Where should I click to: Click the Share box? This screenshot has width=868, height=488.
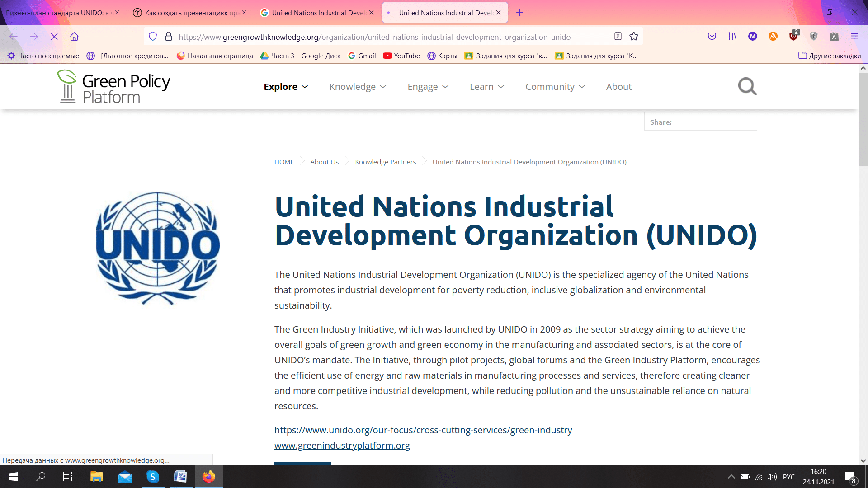[700, 122]
